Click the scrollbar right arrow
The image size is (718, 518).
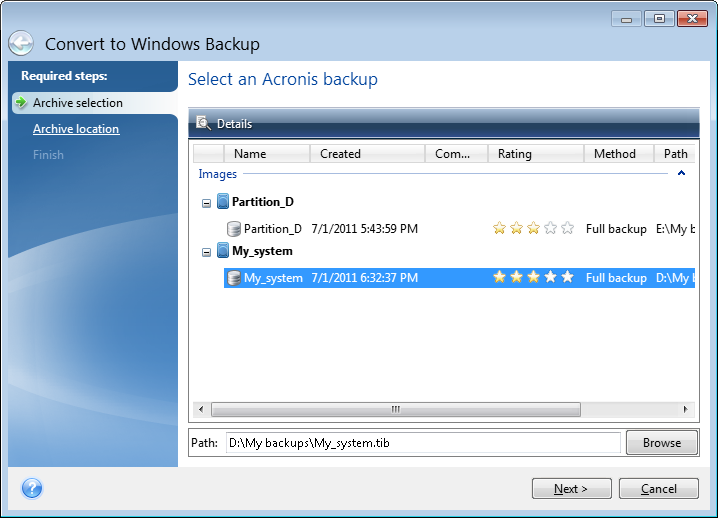[x=685, y=409]
